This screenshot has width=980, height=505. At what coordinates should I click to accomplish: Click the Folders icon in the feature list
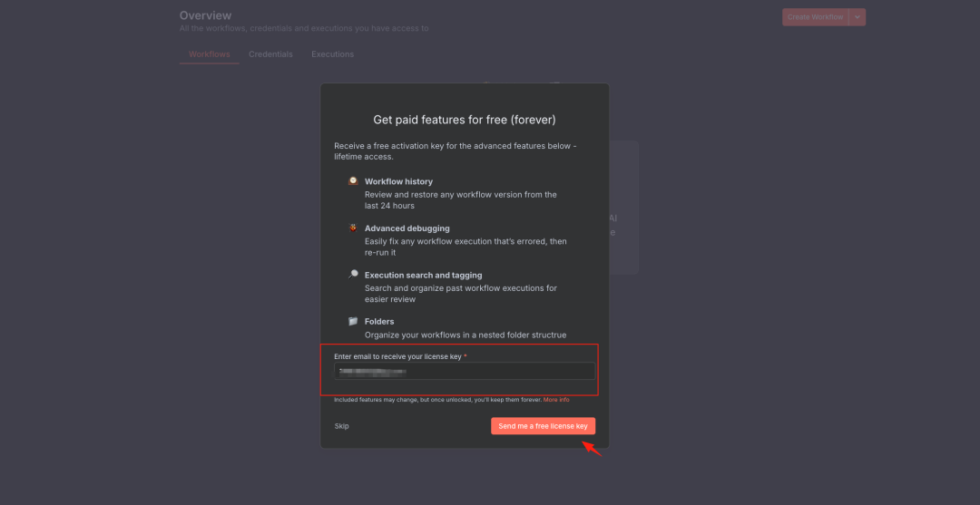click(353, 322)
